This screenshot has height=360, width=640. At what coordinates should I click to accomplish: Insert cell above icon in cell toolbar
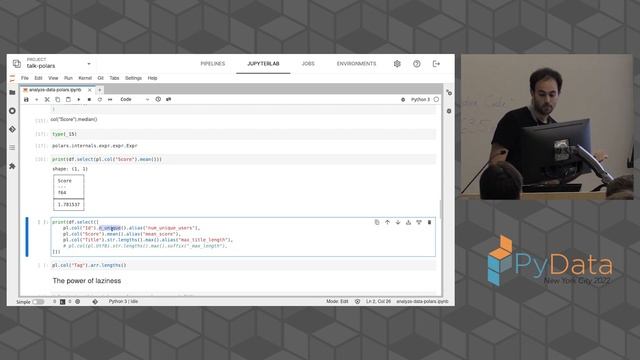tap(408, 222)
